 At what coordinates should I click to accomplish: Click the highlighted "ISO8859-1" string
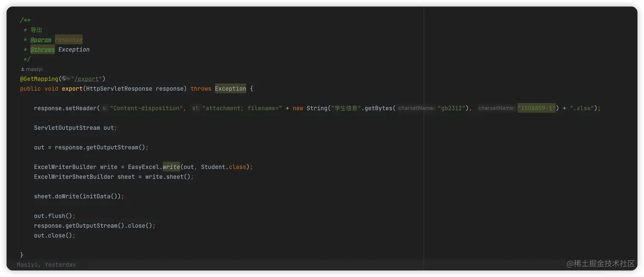pos(537,108)
